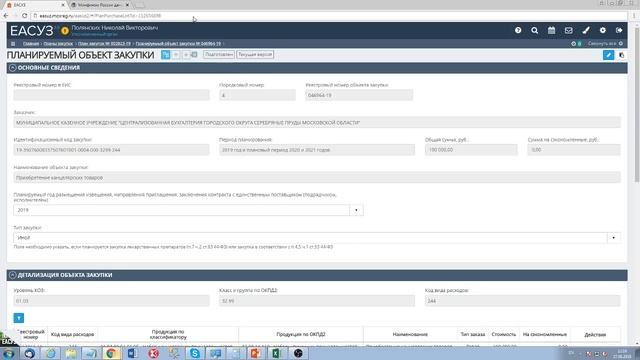Open the messages envelope icon

point(569,30)
